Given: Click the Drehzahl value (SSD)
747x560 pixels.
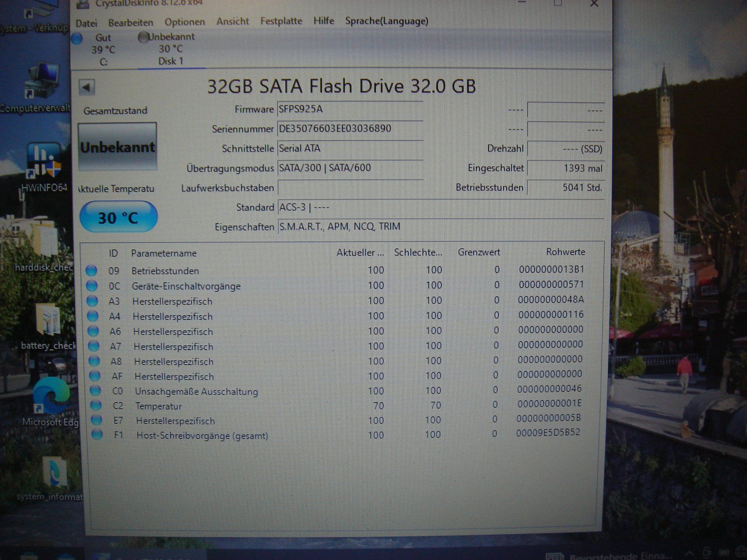Looking at the screenshot, I should [x=566, y=149].
